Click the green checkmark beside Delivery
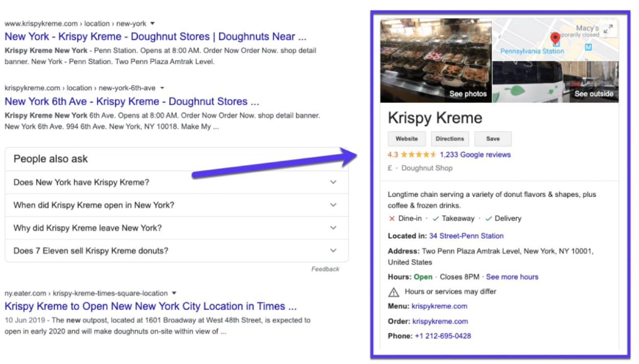The height and width of the screenshot is (364, 639). coord(488,218)
